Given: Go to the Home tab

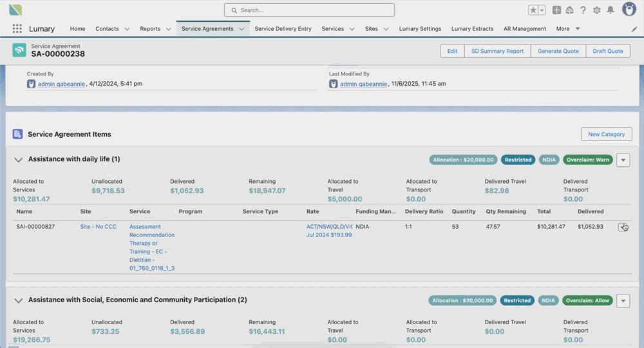Looking at the screenshot, I should 78,29.
